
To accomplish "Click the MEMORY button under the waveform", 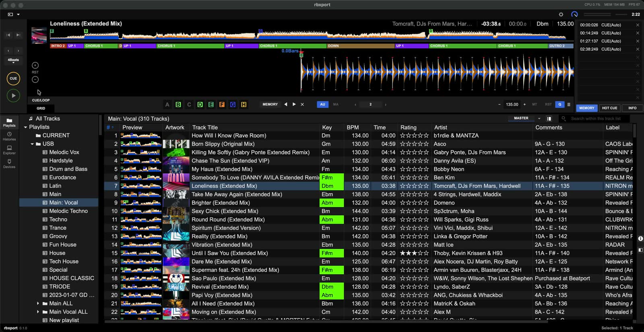I will [270, 105].
